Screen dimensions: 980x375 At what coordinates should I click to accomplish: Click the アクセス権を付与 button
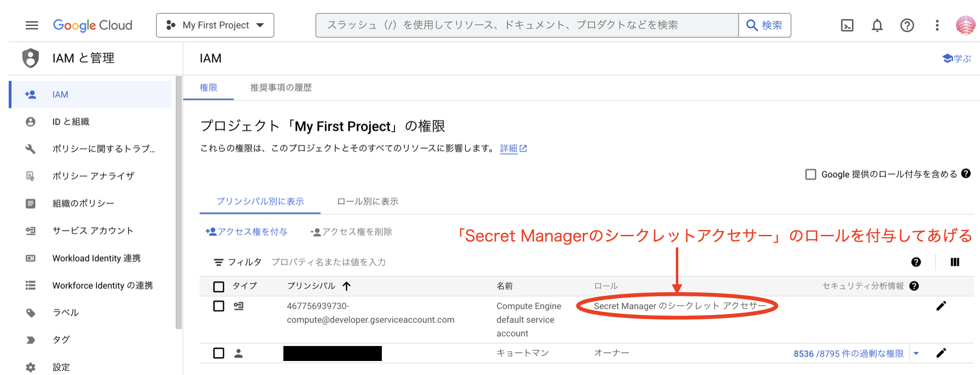[247, 231]
